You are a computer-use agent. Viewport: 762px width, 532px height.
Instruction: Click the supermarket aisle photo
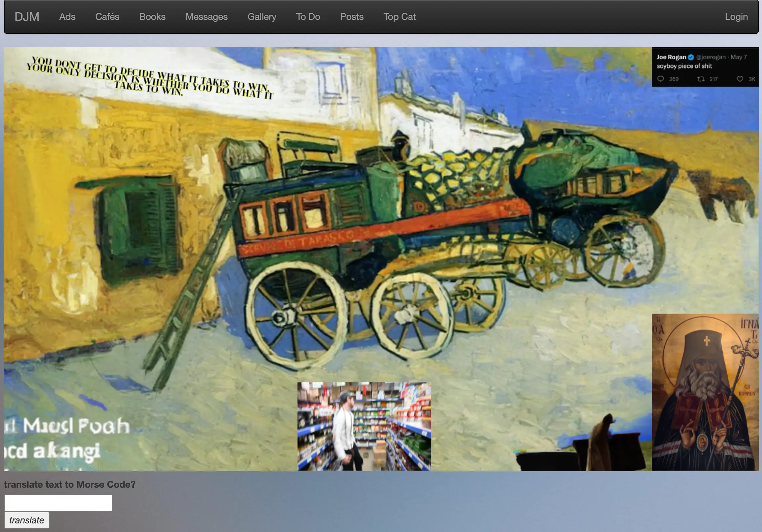364,426
